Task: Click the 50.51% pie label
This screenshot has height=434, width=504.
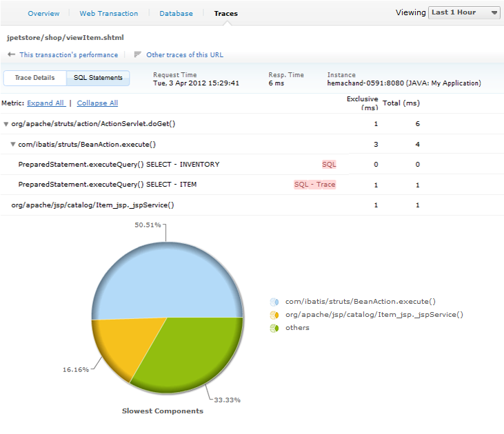Action: click(x=148, y=225)
